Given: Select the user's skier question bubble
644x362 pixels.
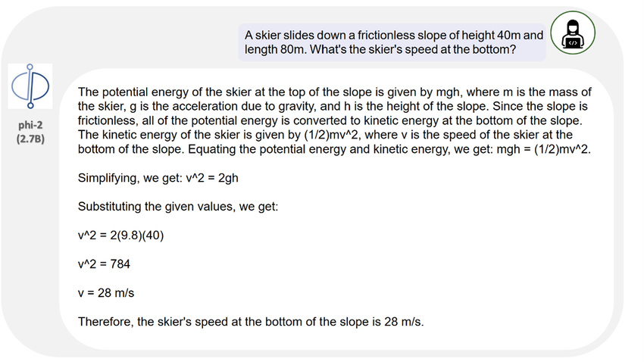Looking at the screenshot, I should (x=392, y=42).
